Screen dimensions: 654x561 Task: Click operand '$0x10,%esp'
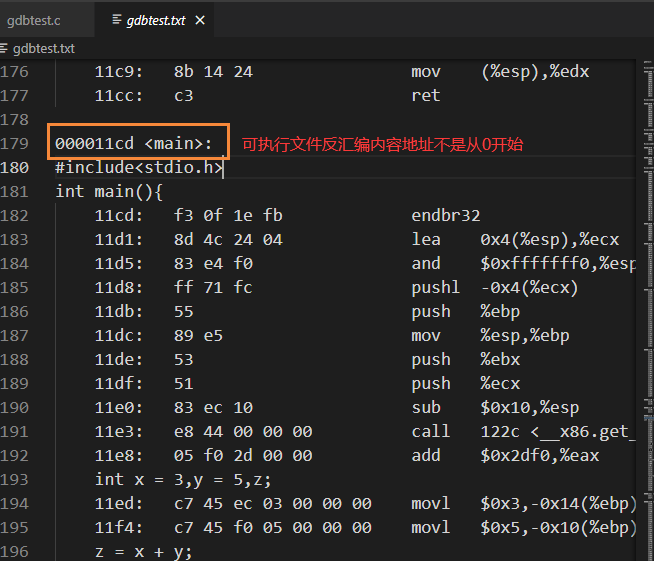[x=530, y=408]
